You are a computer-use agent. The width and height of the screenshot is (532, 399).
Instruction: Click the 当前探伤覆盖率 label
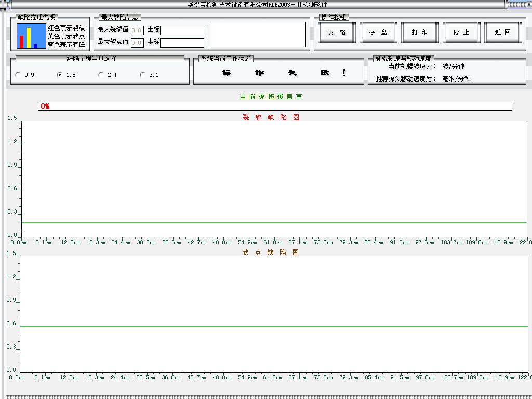[x=271, y=96]
